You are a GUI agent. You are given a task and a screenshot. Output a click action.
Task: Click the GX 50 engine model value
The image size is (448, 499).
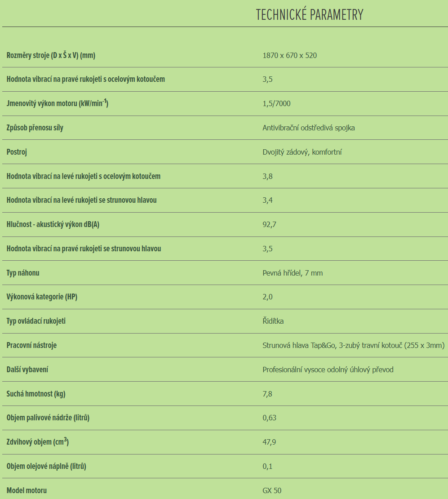pos(272,490)
